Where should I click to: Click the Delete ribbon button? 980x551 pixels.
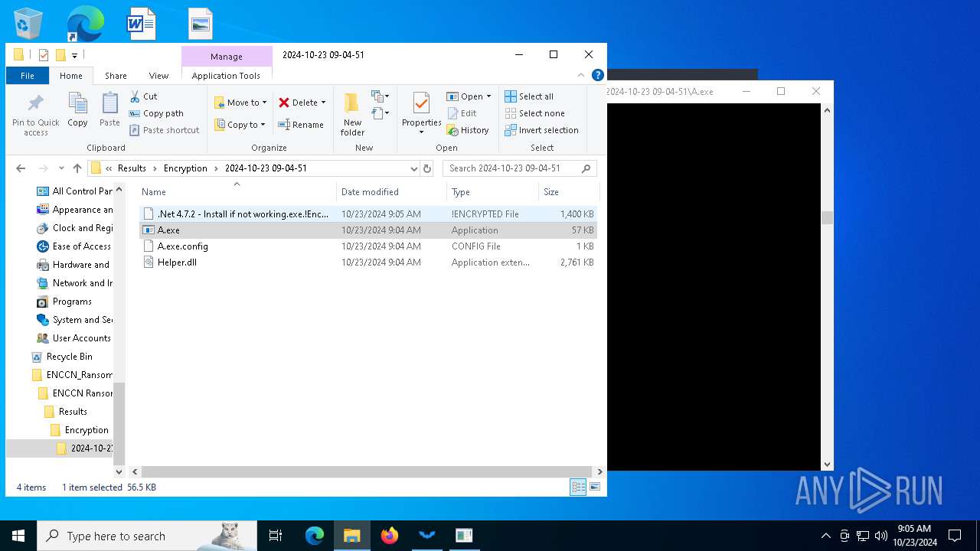tap(297, 103)
